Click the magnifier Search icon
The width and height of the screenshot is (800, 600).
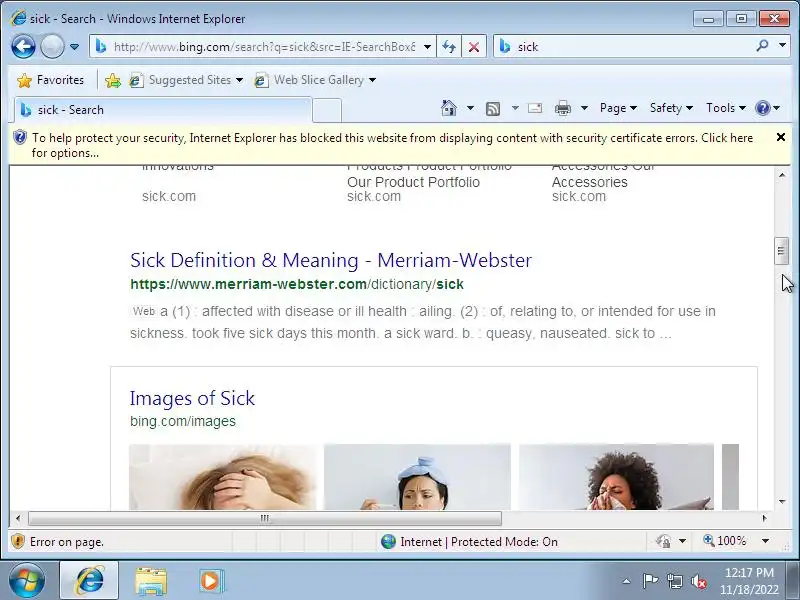[x=762, y=46]
